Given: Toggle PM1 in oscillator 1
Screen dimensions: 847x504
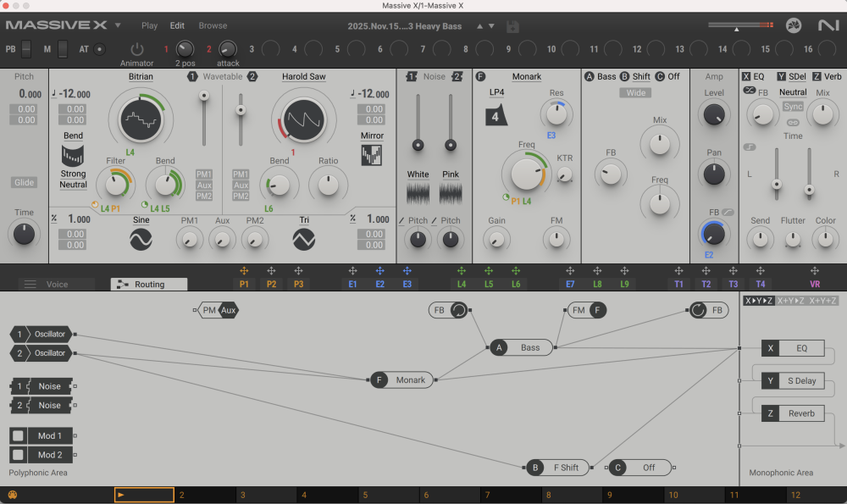Looking at the screenshot, I should [x=203, y=174].
